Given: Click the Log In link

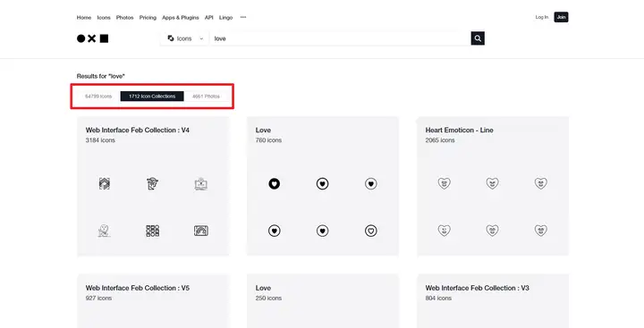Looking at the screenshot, I should pyautogui.click(x=542, y=17).
